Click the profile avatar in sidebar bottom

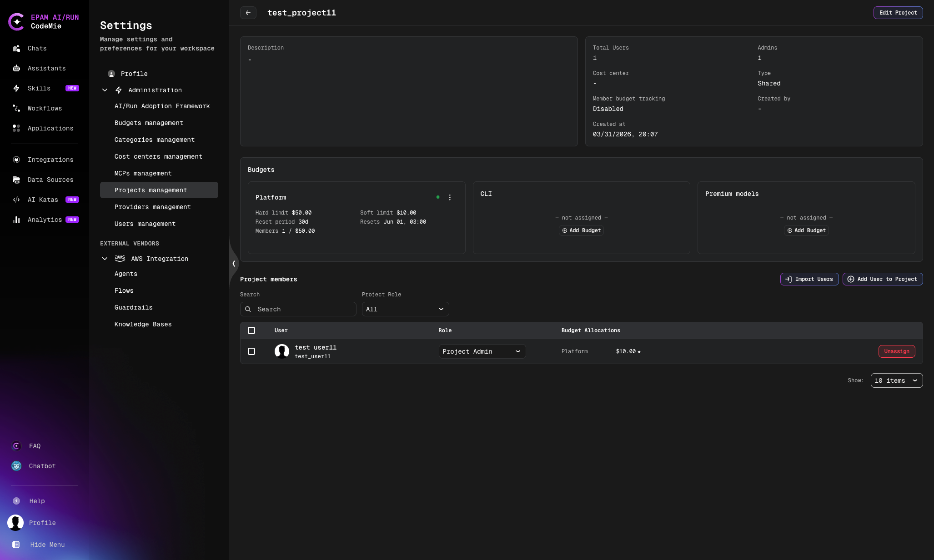(15, 523)
